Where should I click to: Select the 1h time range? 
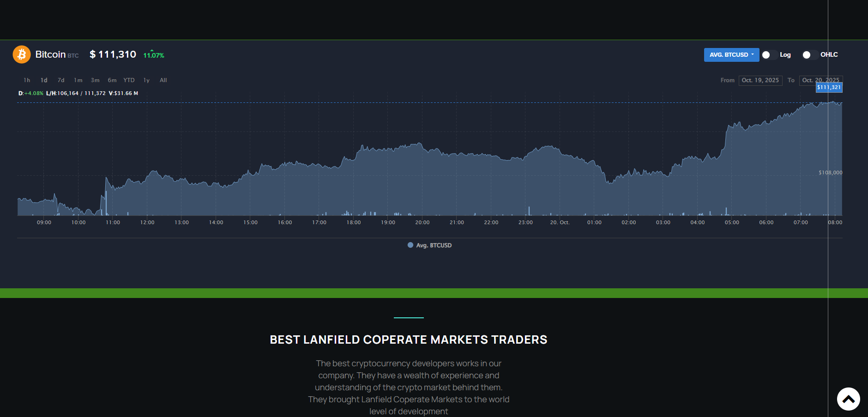point(27,80)
